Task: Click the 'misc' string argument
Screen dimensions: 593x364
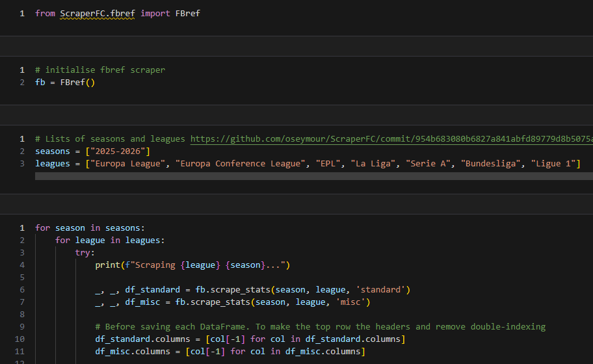Action: [x=350, y=302]
